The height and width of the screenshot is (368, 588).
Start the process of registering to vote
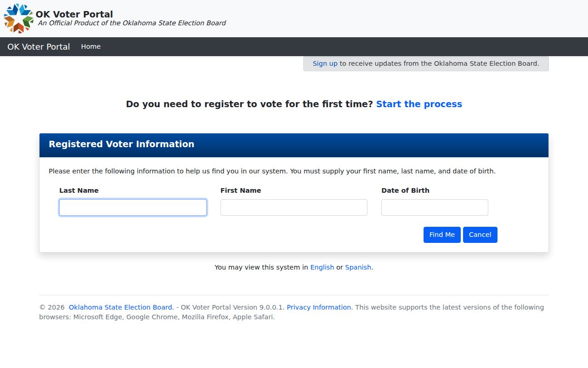(419, 104)
